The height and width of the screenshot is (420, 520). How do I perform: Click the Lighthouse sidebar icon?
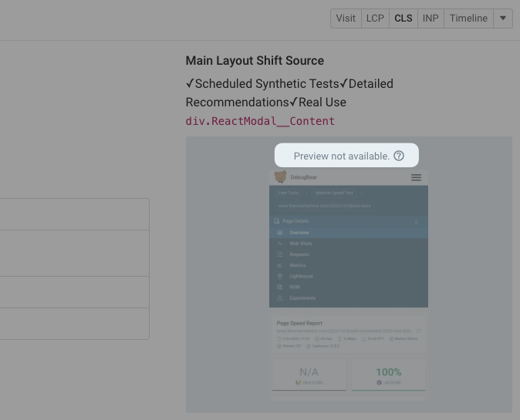tap(280, 276)
